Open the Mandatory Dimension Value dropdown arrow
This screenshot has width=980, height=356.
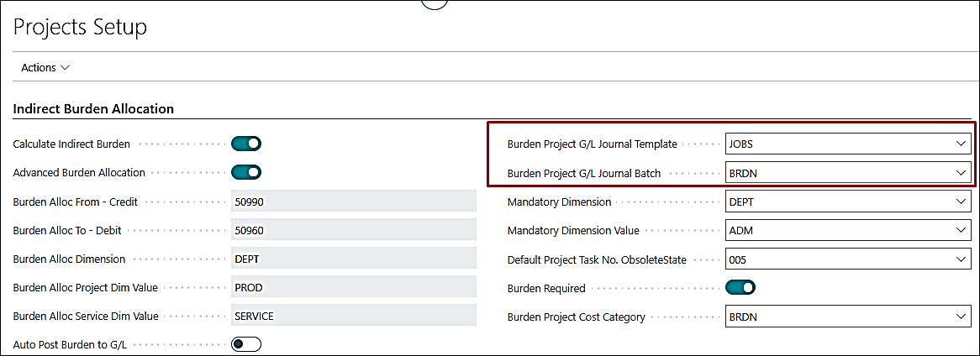click(x=961, y=231)
